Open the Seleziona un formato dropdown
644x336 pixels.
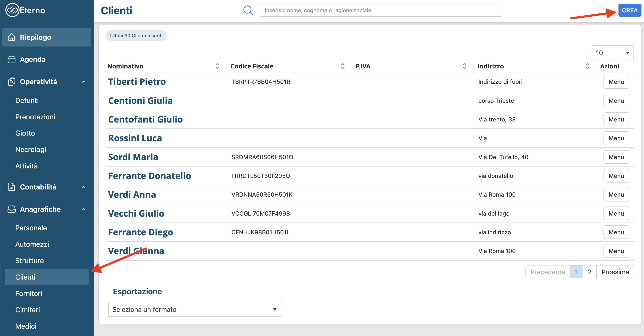coord(194,309)
